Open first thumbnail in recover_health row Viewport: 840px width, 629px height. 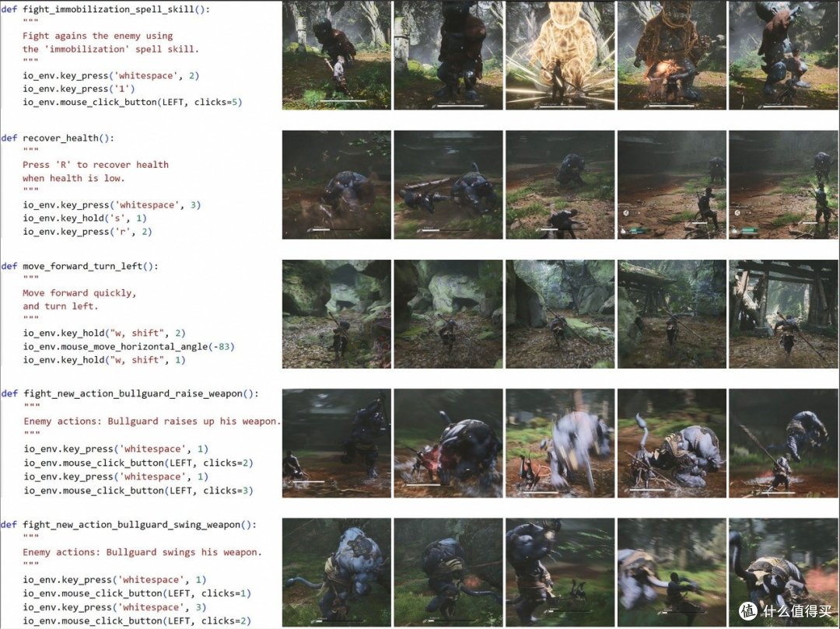tap(337, 185)
